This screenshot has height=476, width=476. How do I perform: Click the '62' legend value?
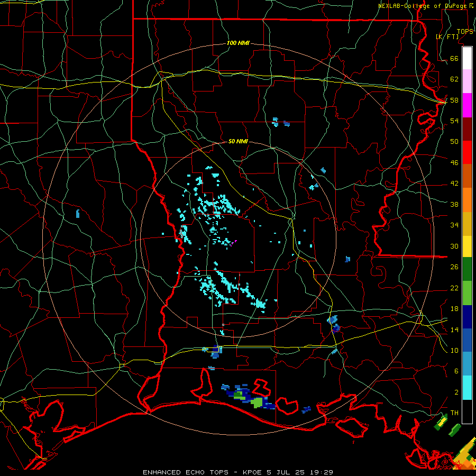454,79
